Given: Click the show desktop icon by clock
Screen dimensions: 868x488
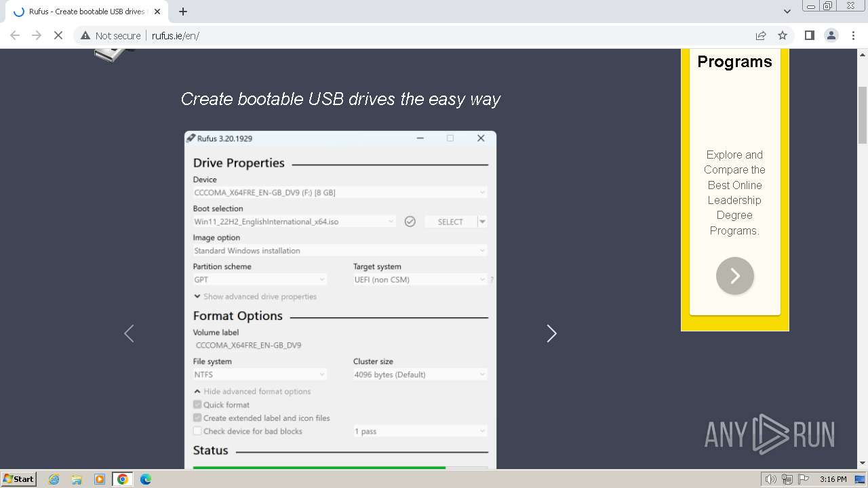Looking at the screenshot, I should tap(861, 479).
